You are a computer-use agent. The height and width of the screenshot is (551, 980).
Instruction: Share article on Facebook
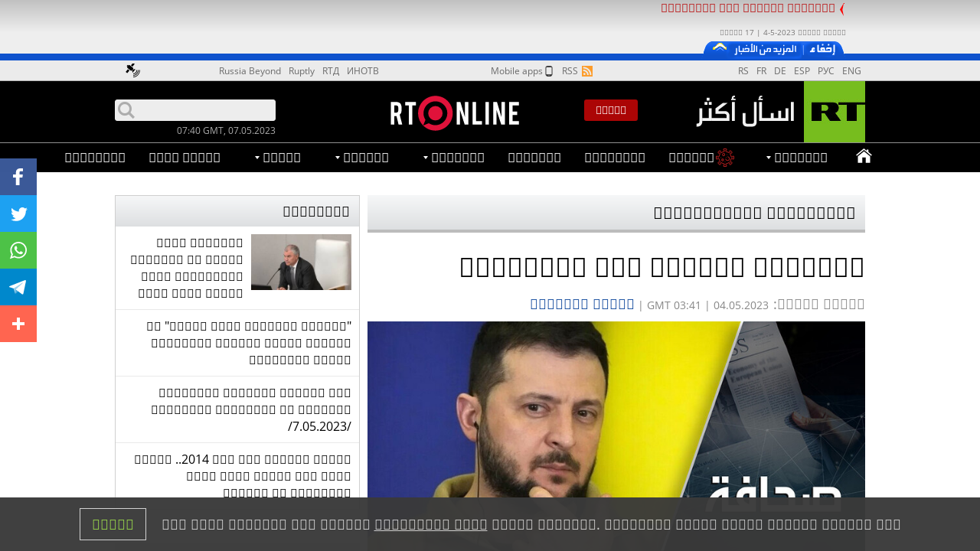pyautogui.click(x=18, y=177)
